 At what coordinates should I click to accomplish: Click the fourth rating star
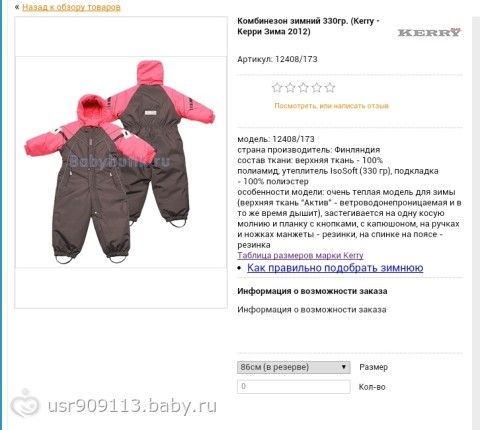pos(317,88)
